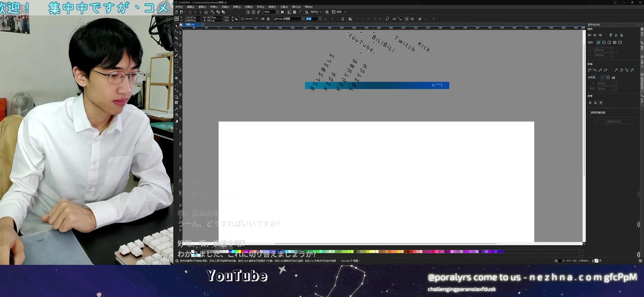Open the 效果 menu
The image size is (644, 297).
[237, 7]
